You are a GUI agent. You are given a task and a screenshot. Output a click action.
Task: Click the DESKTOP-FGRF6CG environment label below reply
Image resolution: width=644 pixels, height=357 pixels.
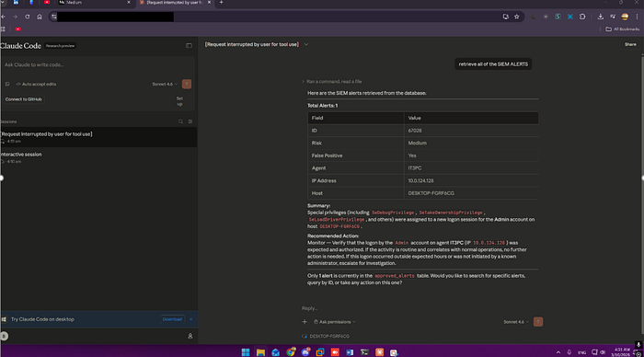pos(326,336)
